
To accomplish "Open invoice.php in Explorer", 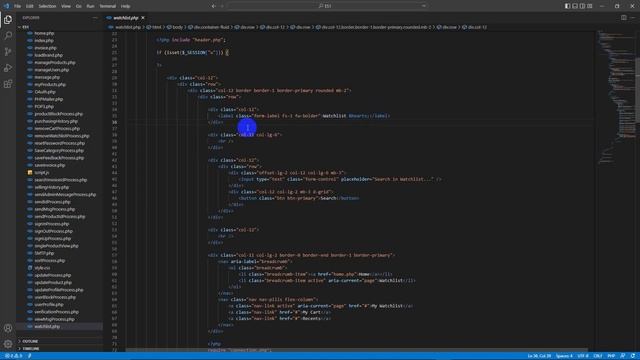I will pyautogui.click(x=45, y=48).
